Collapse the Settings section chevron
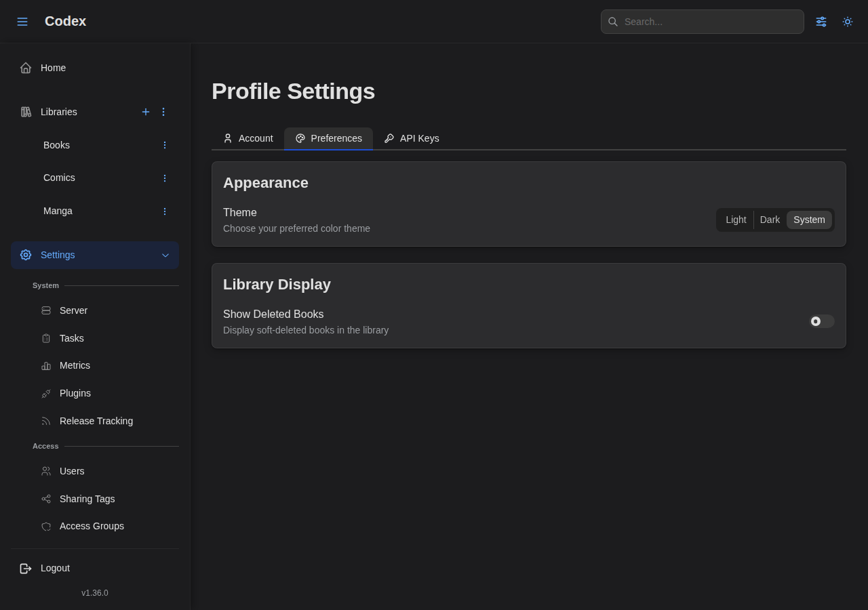 (165, 256)
